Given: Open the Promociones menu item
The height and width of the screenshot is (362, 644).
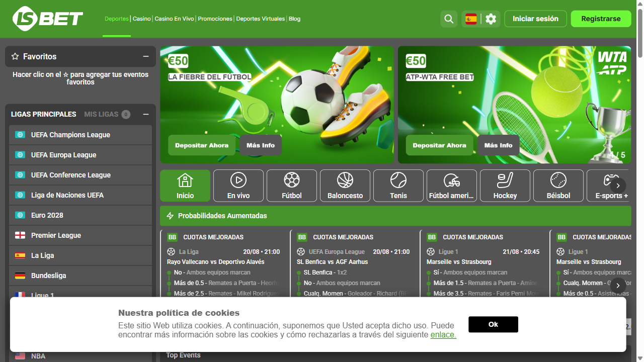Looking at the screenshot, I should [x=215, y=19].
